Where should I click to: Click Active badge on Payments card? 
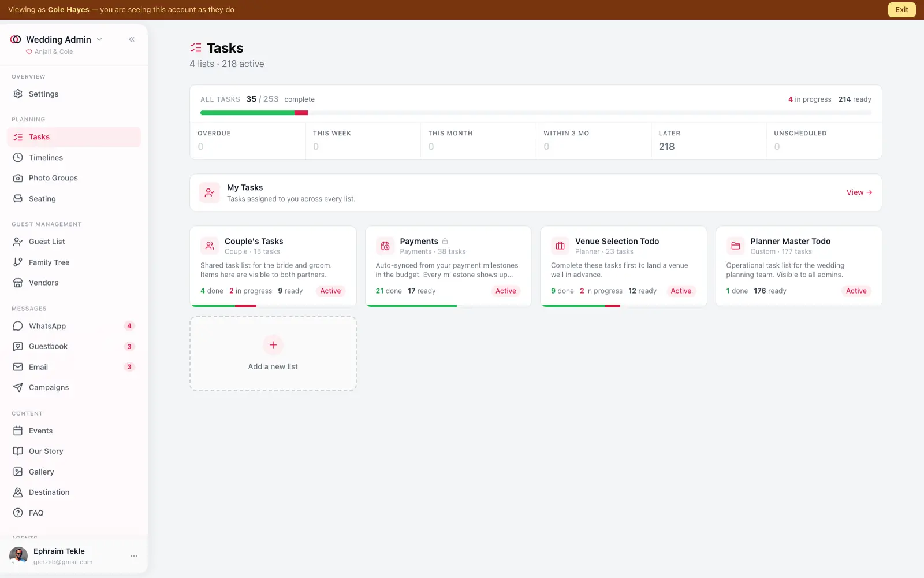pos(506,291)
